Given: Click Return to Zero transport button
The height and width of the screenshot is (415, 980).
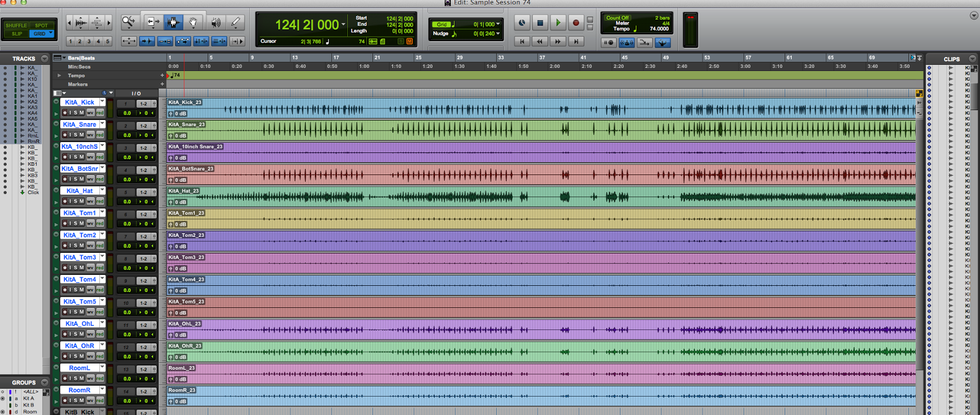Looking at the screenshot, I should pyautogui.click(x=522, y=42).
